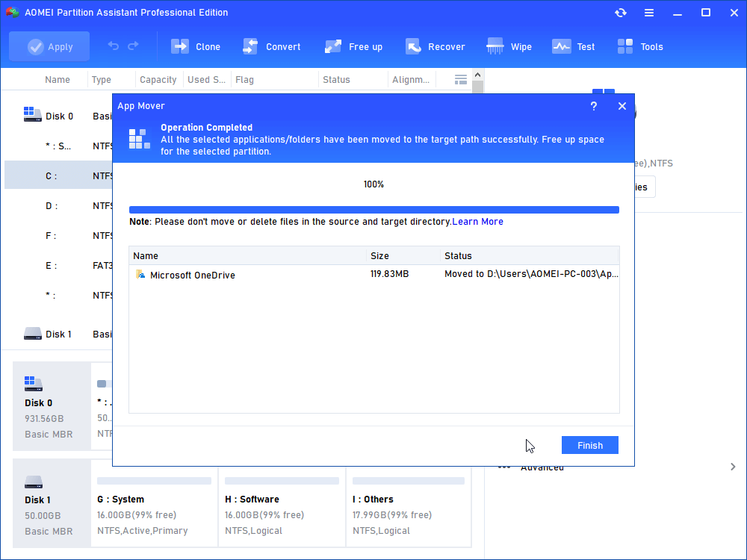
Task: Run the disk Test tool
Action: click(x=573, y=46)
